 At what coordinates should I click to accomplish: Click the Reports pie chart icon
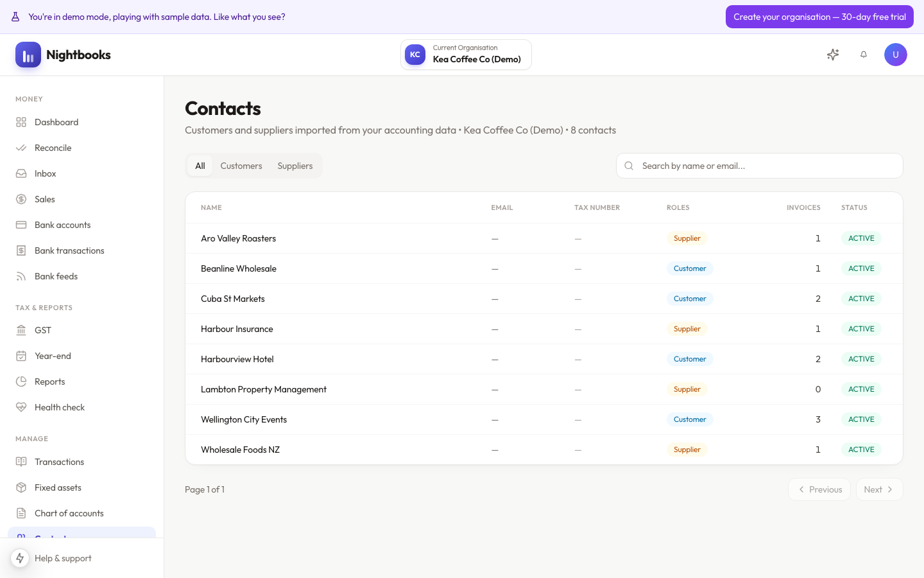click(21, 381)
